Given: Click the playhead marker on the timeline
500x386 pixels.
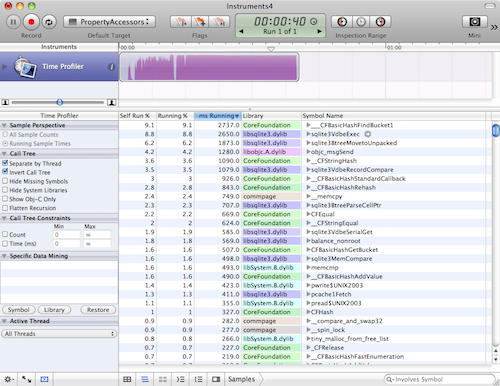Looking at the screenshot, I should point(271,49).
